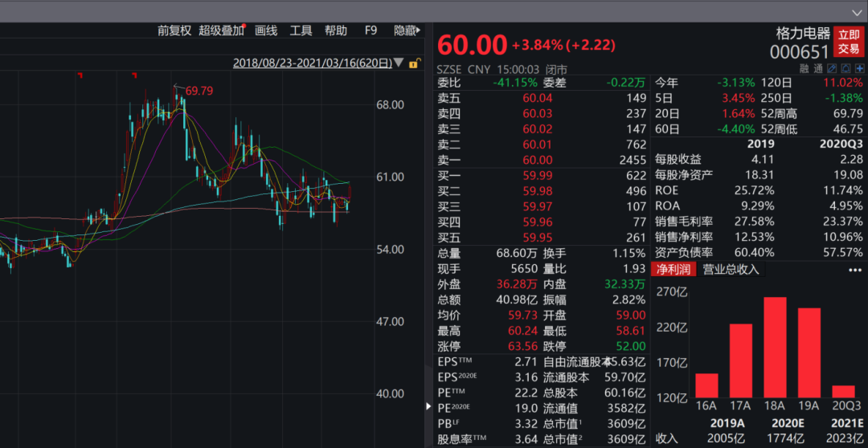This screenshot has width=868, height=448.
Task: Click the 融 margin trading indicator
Action: [804, 69]
